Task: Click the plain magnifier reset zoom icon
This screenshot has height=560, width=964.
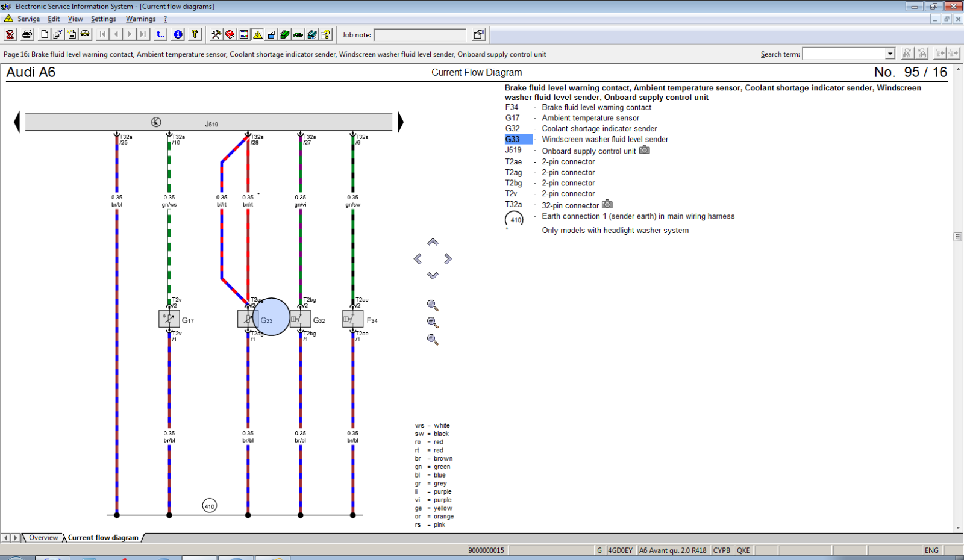Action: click(433, 305)
